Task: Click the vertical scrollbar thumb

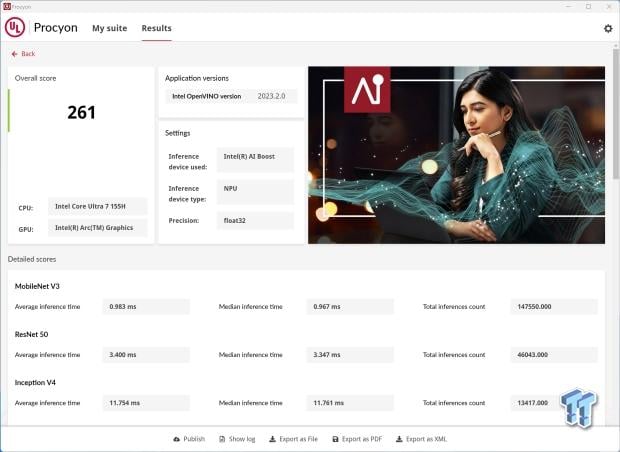Action: [616, 113]
